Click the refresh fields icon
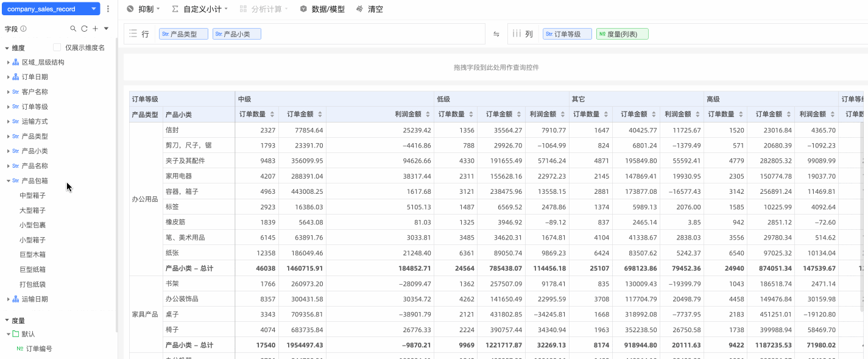This screenshot has height=359, width=868. [84, 29]
